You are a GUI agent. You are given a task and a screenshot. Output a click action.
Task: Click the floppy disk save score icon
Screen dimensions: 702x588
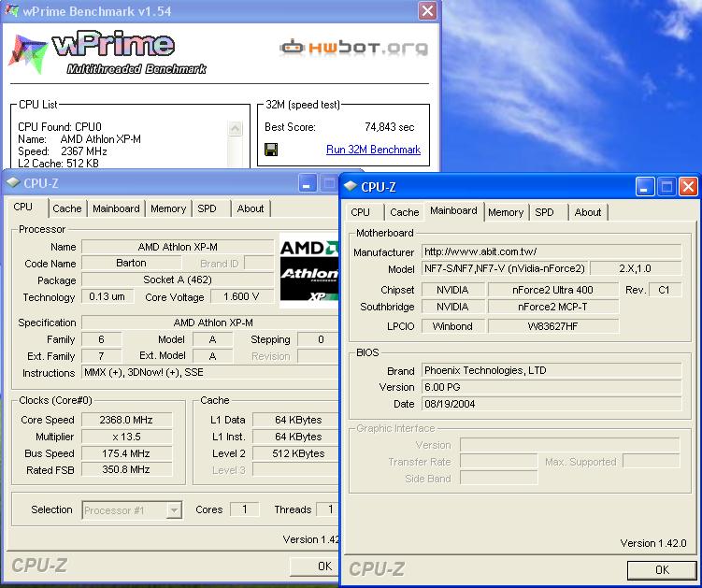pyautogui.click(x=271, y=150)
